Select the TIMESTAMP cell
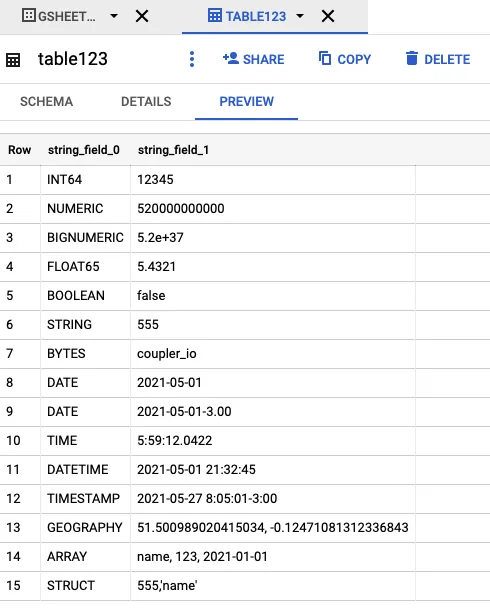 click(85, 499)
